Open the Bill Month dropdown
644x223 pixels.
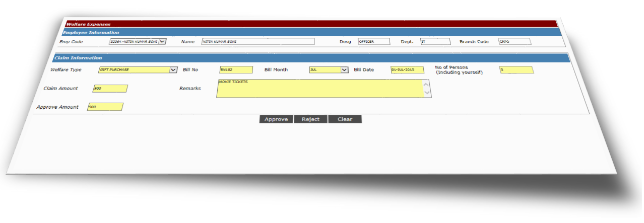click(x=345, y=70)
